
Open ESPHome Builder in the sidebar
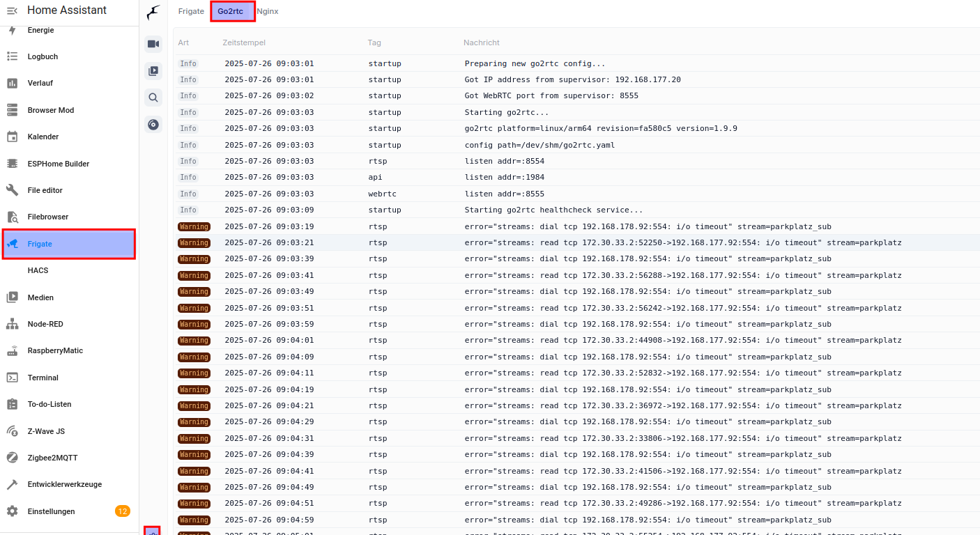(59, 164)
